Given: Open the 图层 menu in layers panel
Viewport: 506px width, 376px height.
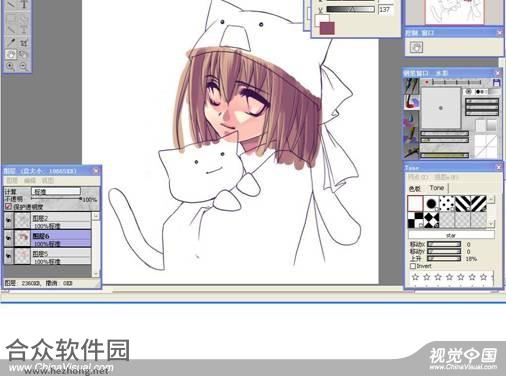Looking at the screenshot, I should (x=12, y=180).
